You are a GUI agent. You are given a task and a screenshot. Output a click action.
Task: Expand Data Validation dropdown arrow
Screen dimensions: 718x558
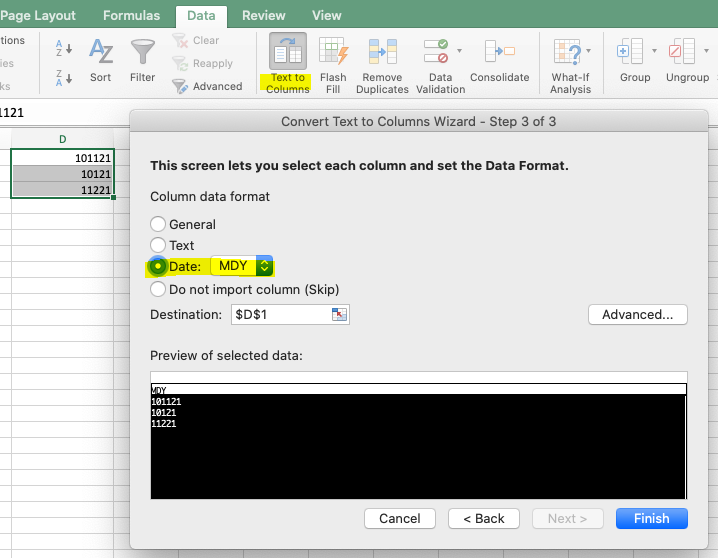coord(459,51)
